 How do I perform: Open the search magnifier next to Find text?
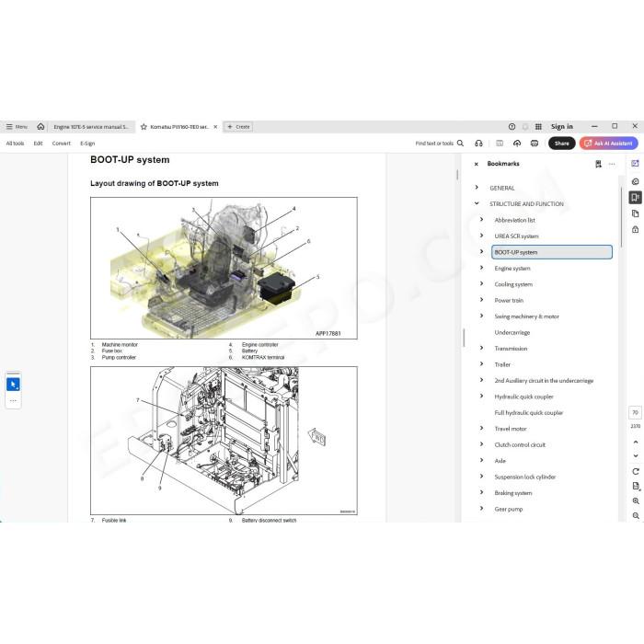tap(460, 143)
